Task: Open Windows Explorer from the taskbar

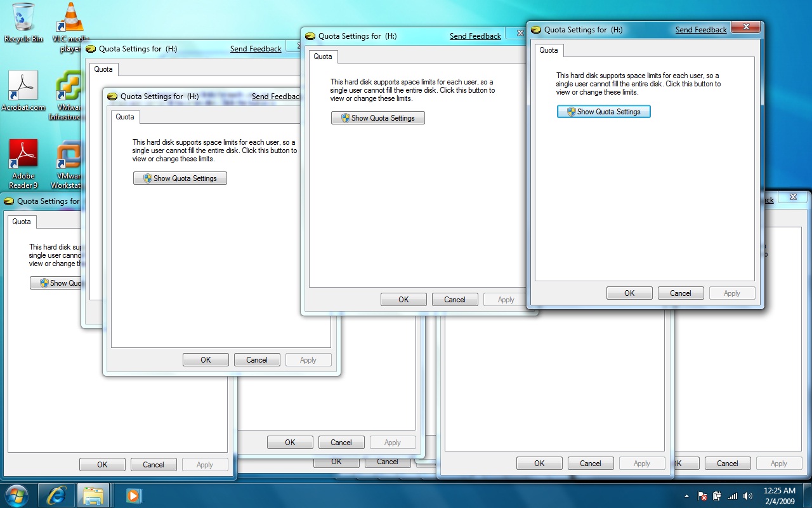Action: point(94,495)
